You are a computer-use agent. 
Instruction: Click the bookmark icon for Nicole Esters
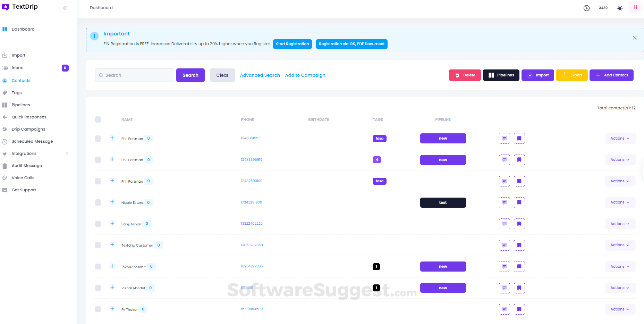pyautogui.click(x=519, y=202)
